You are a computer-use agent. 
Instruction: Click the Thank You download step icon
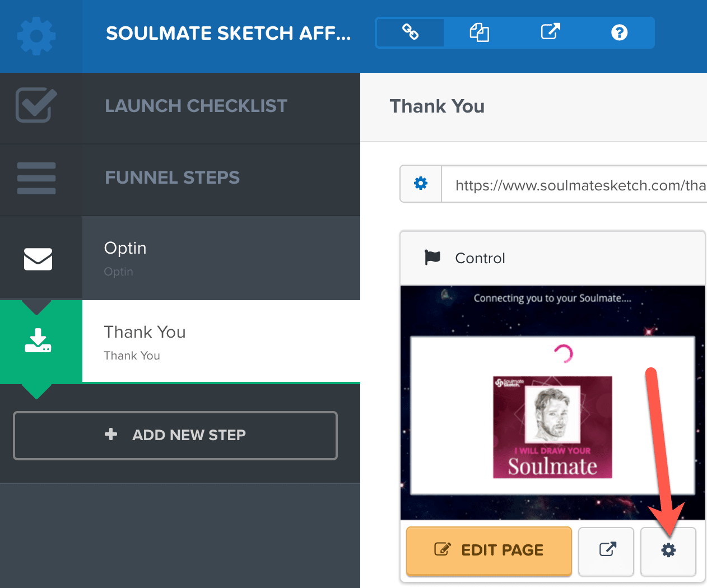38,340
